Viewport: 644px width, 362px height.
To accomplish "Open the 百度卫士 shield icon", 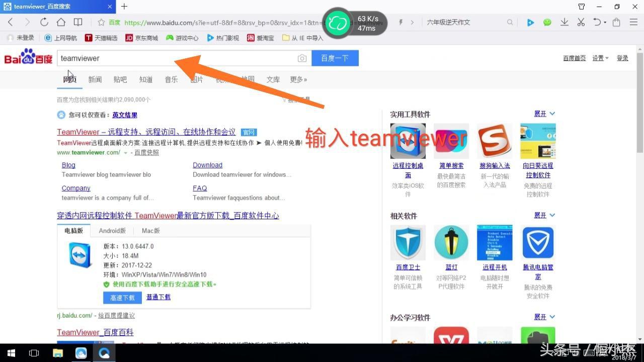I will coord(408,243).
